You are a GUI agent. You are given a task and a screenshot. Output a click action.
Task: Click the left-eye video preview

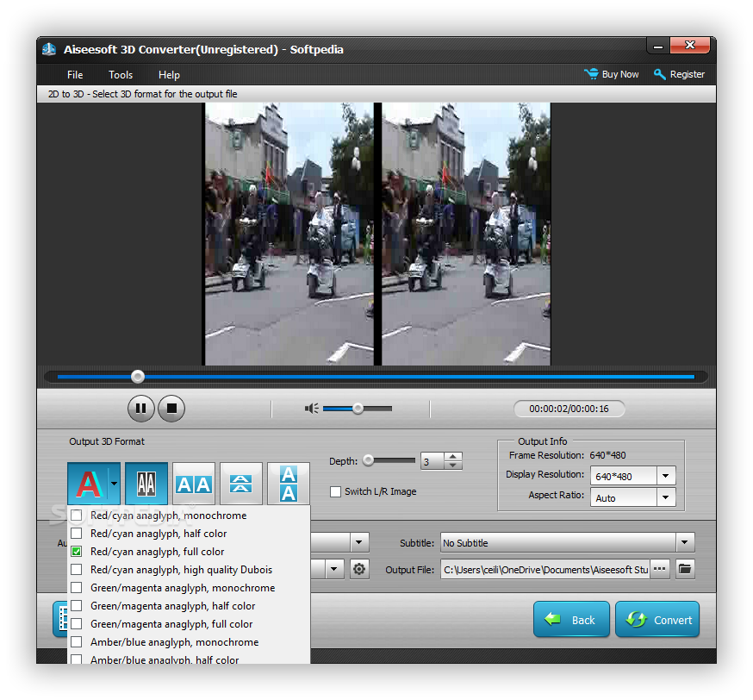click(x=289, y=234)
